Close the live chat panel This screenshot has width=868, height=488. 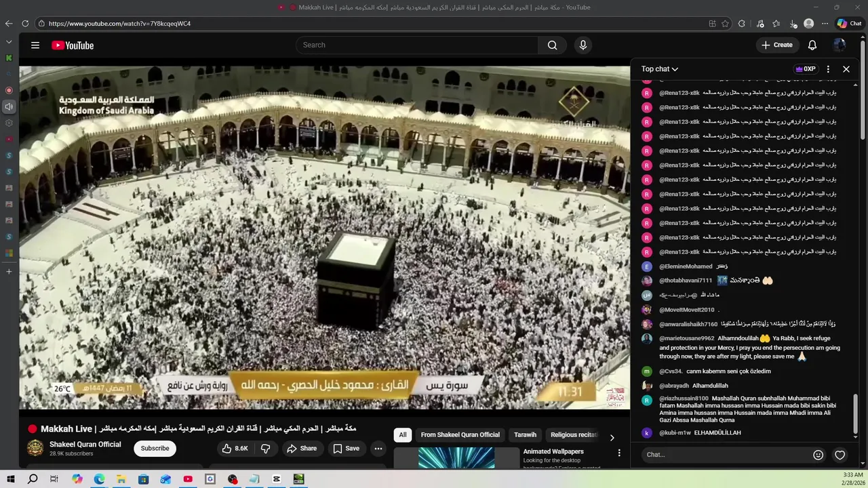(x=846, y=69)
